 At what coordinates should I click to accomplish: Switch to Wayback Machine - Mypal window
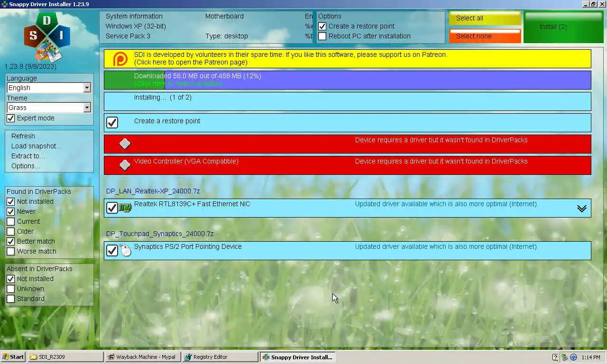pyautogui.click(x=143, y=357)
